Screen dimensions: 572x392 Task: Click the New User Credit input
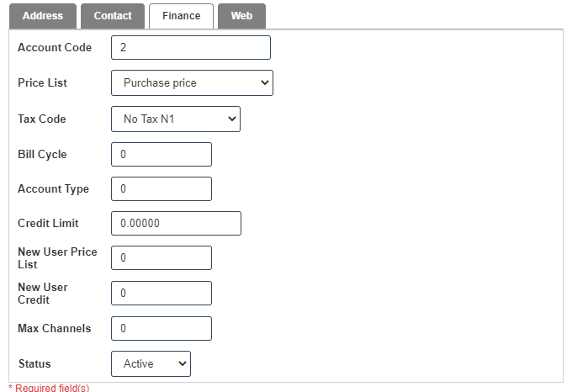pos(162,294)
